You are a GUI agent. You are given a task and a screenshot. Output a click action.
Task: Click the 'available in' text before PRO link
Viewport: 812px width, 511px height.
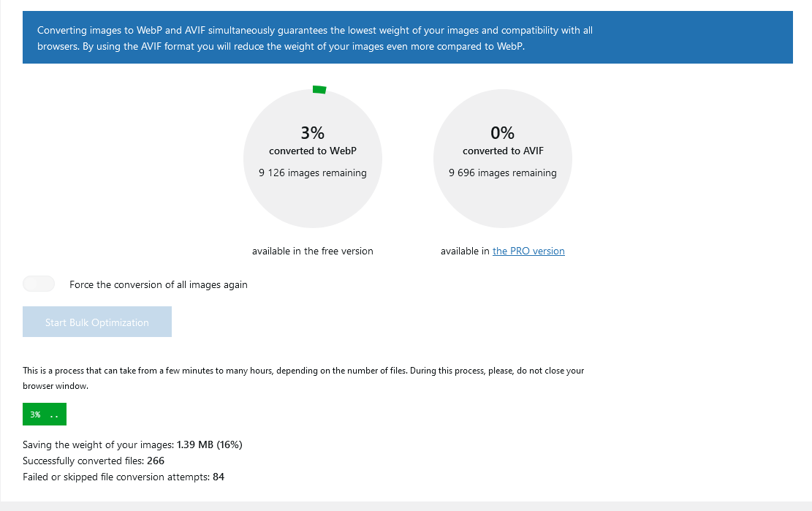(x=465, y=251)
